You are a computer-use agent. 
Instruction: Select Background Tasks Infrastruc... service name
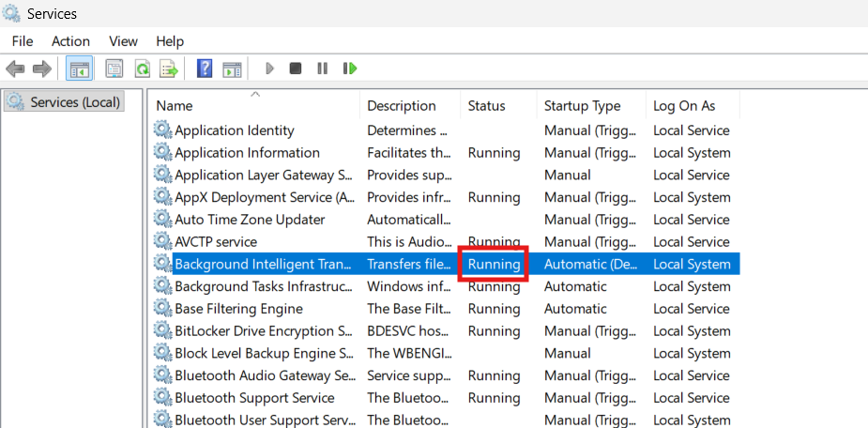264,287
